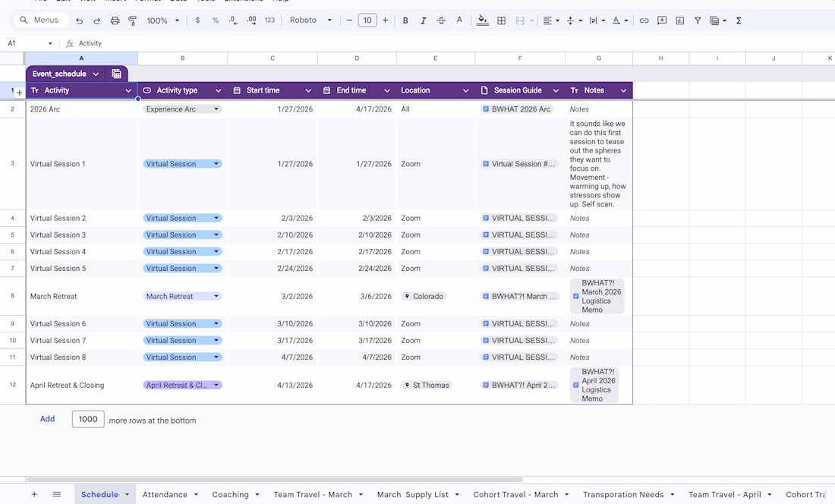835x504 pixels.
Task: Open the text color picker
Action: [459, 20]
